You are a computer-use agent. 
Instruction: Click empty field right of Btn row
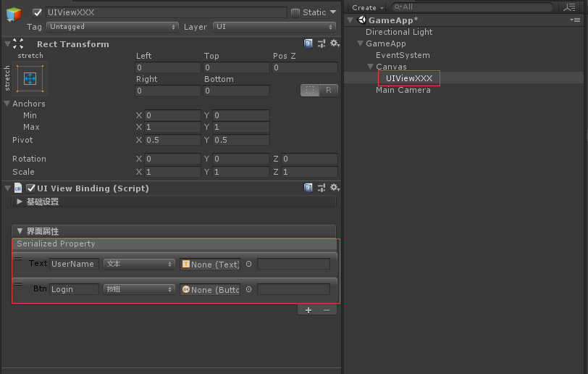coord(293,289)
